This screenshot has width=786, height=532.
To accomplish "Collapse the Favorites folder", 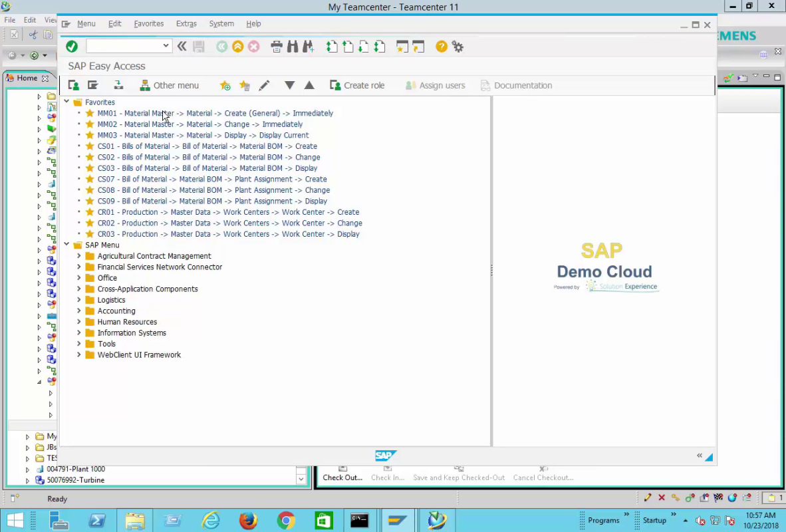I will (x=66, y=102).
